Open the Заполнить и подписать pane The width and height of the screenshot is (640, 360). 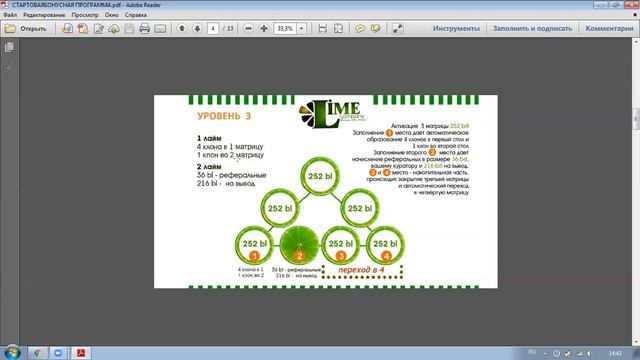pyautogui.click(x=532, y=29)
